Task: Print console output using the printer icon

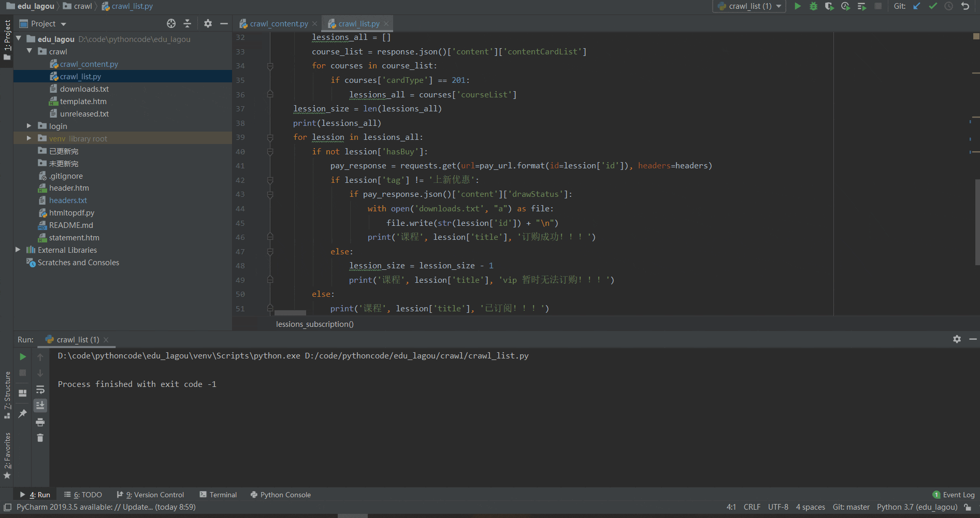Action: tap(40, 422)
